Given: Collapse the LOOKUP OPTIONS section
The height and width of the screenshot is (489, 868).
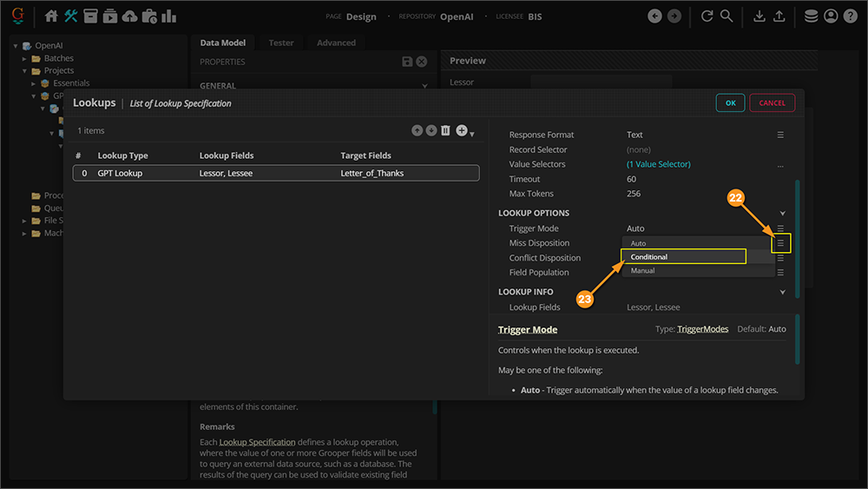Looking at the screenshot, I should 782,213.
